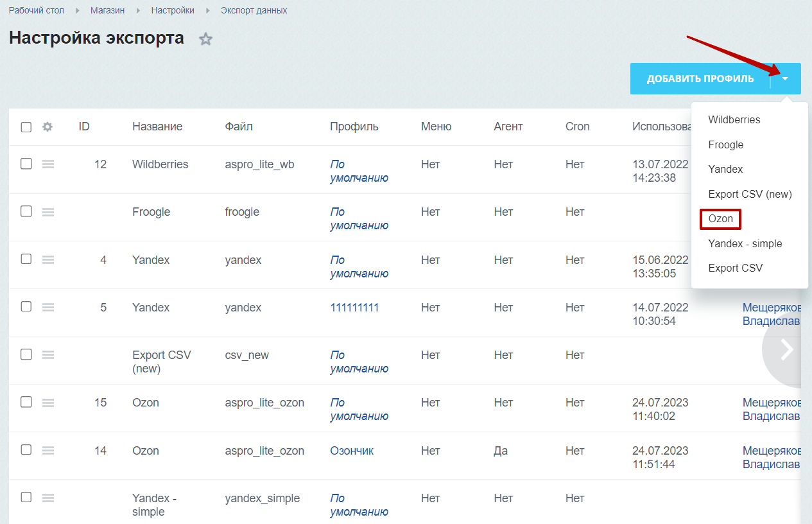Tick checkbox for Ozon ID 15 row
Image resolution: width=812 pixels, height=524 pixels.
pos(26,402)
